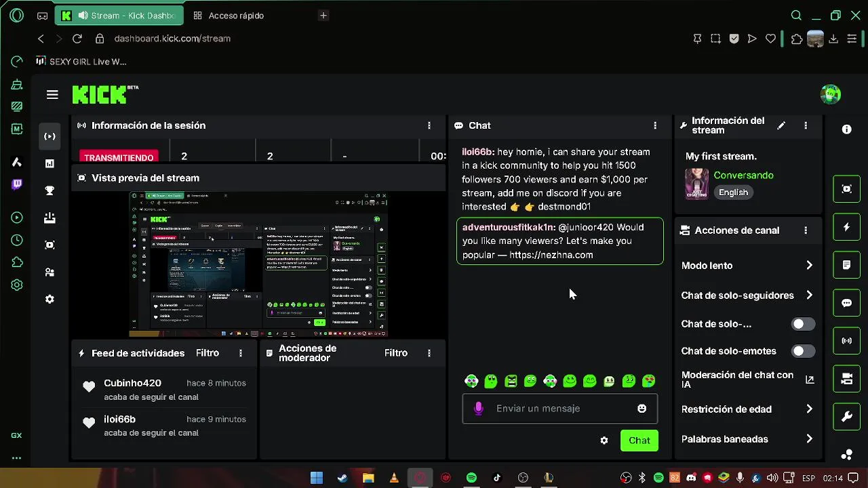Image resolution: width=868 pixels, height=488 pixels.
Task: Filter the Acciones de moderador
Action: click(x=396, y=353)
